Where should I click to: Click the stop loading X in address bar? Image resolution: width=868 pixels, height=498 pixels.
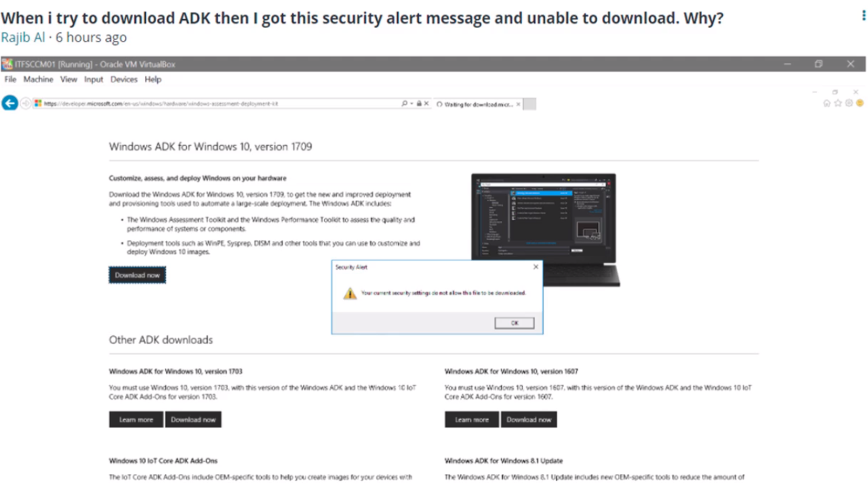[427, 104]
